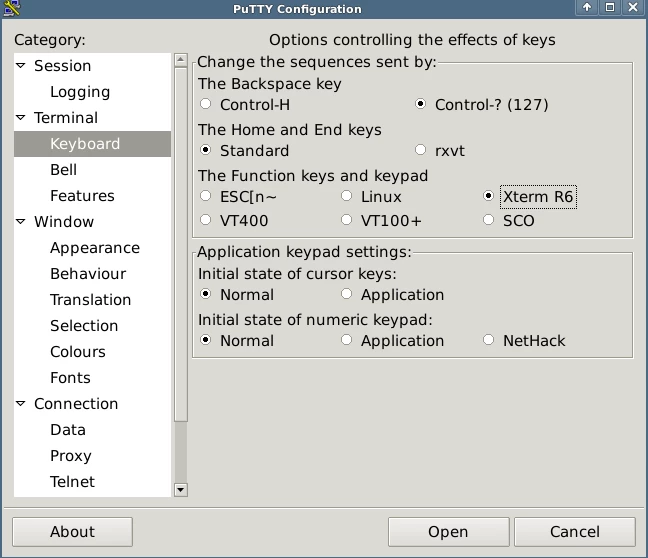648x558 pixels.
Task: Click the About button
Action: click(72, 532)
